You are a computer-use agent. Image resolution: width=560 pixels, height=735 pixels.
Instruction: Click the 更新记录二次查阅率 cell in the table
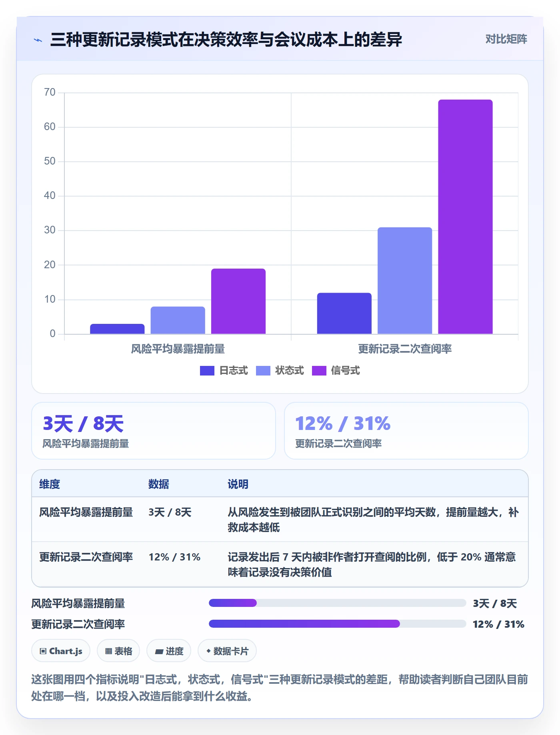pyautogui.click(x=86, y=557)
